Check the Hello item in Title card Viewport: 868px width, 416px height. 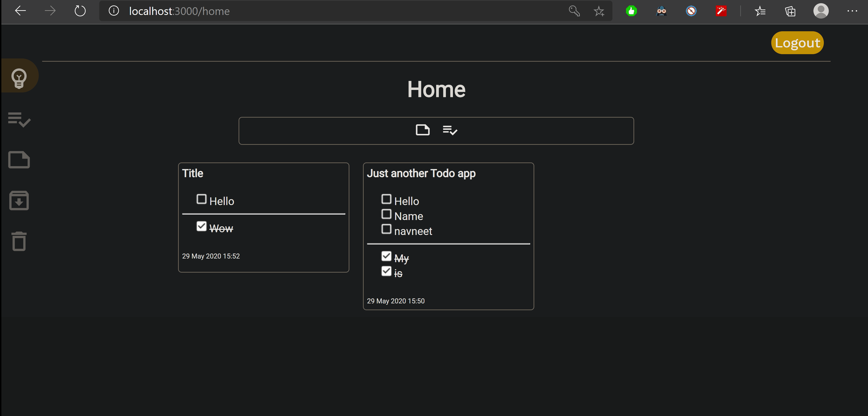[x=201, y=199]
